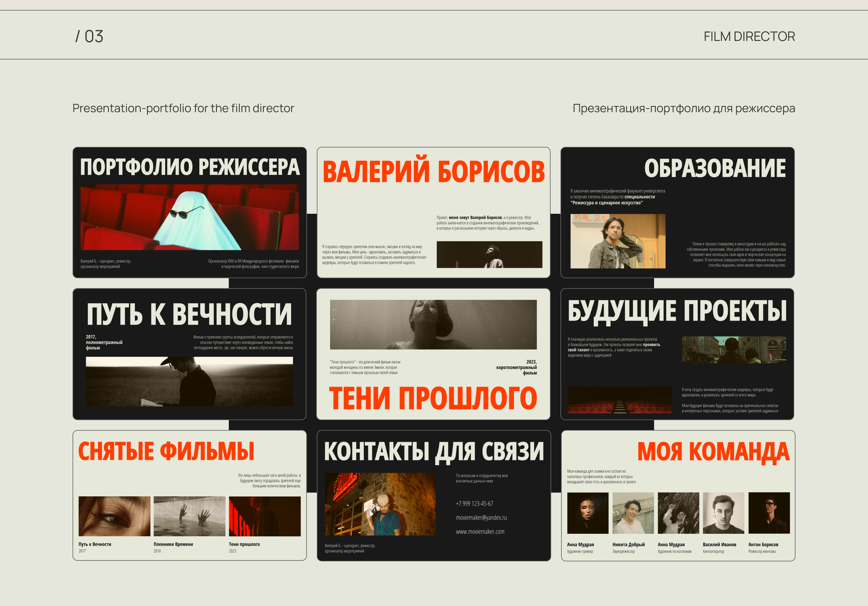Click the FILM DIRECTOR header text
868x606 pixels.
coord(749,37)
